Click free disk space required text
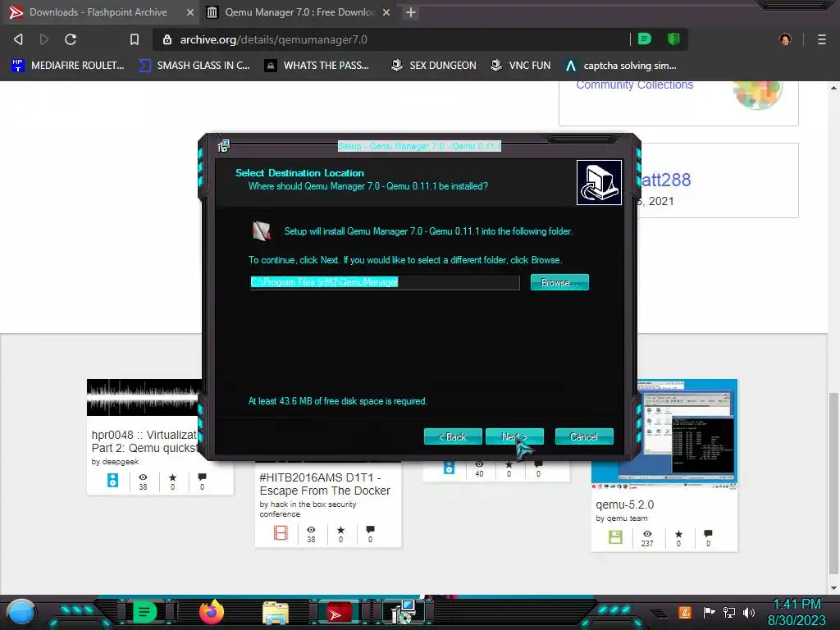This screenshot has width=840, height=630. click(x=337, y=401)
